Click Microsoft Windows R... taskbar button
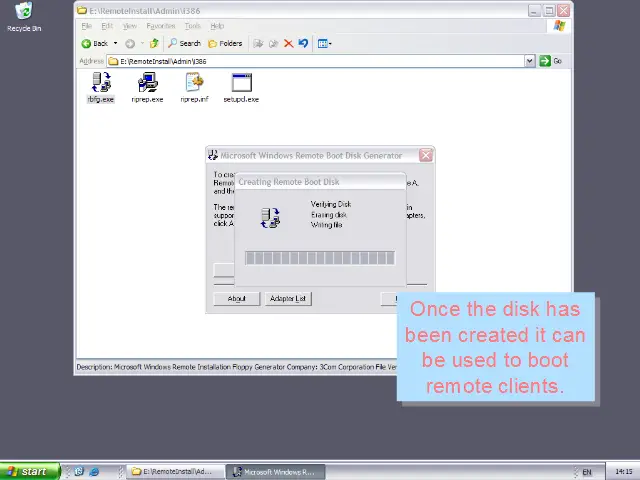The image size is (640, 480). click(x=276, y=472)
